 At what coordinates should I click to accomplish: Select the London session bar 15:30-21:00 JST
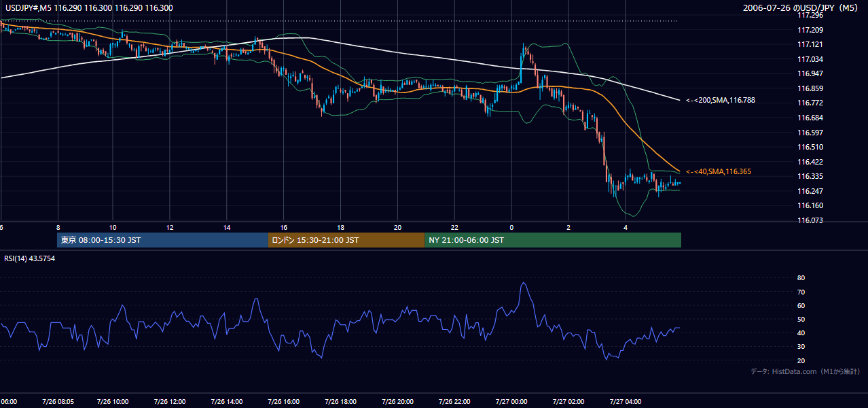[347, 240]
